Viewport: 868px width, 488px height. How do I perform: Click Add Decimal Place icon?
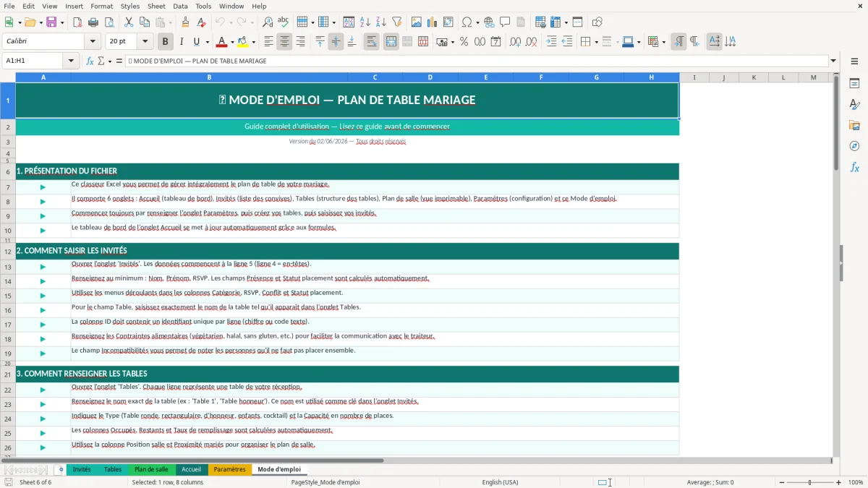pyautogui.click(x=514, y=42)
